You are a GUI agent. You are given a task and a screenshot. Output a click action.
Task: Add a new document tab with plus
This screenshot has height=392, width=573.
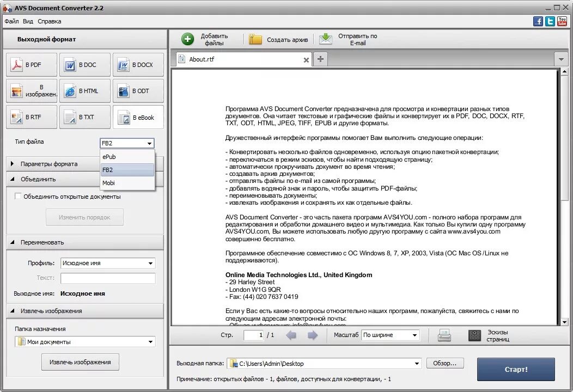tap(320, 59)
